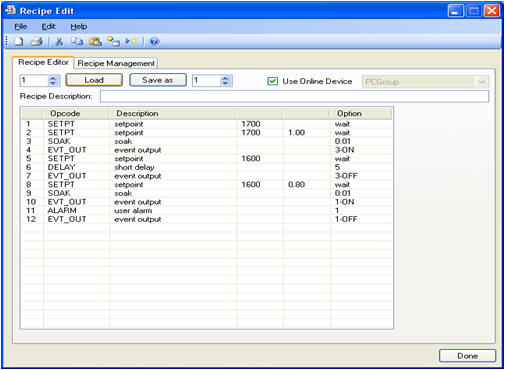The image size is (505, 370).
Task: Click the Save as button
Action: tap(158, 80)
